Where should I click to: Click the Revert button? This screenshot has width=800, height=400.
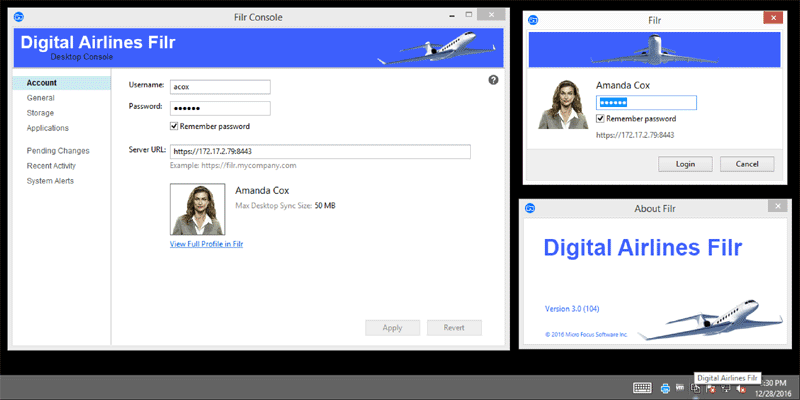tap(454, 328)
